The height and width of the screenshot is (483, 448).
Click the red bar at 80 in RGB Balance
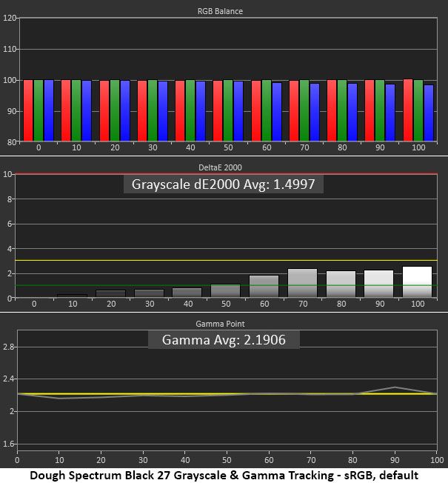pyautogui.click(x=332, y=110)
